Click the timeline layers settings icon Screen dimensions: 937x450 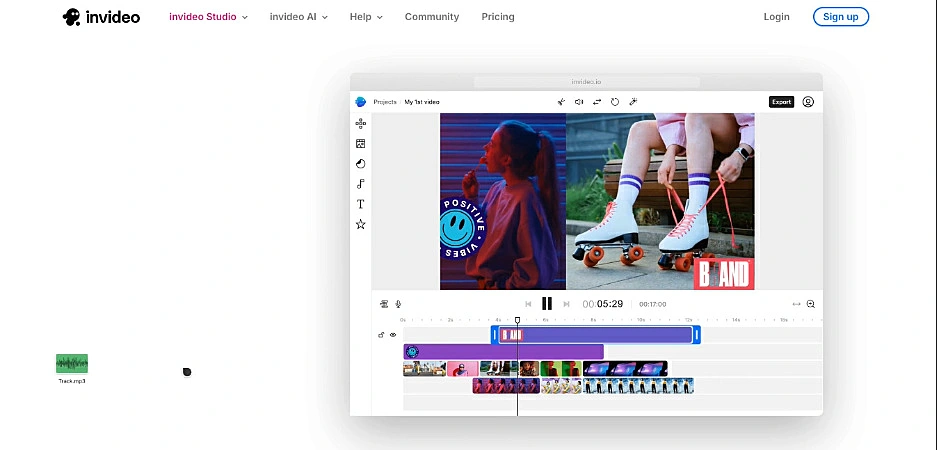[384, 304]
